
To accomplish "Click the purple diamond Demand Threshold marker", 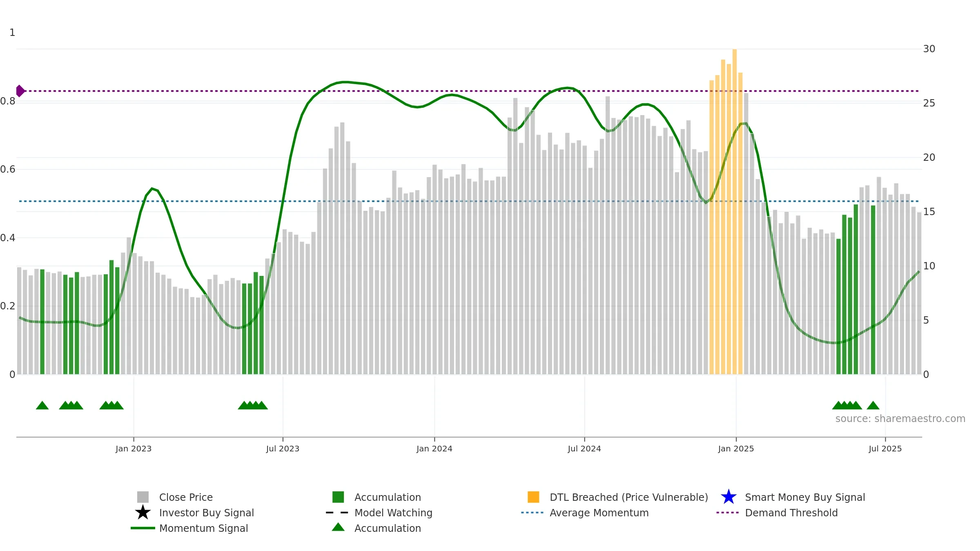I will click(20, 91).
